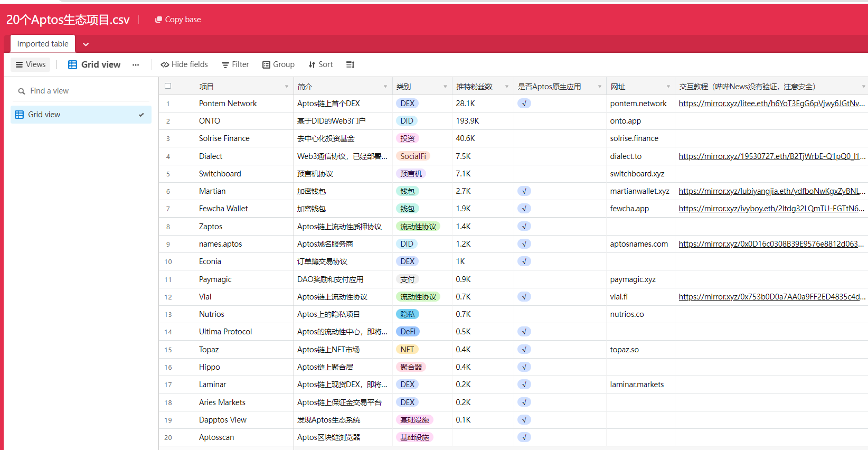Open the Vial mirror.xyz tutorial link
The width and height of the screenshot is (868, 450).
(772, 297)
